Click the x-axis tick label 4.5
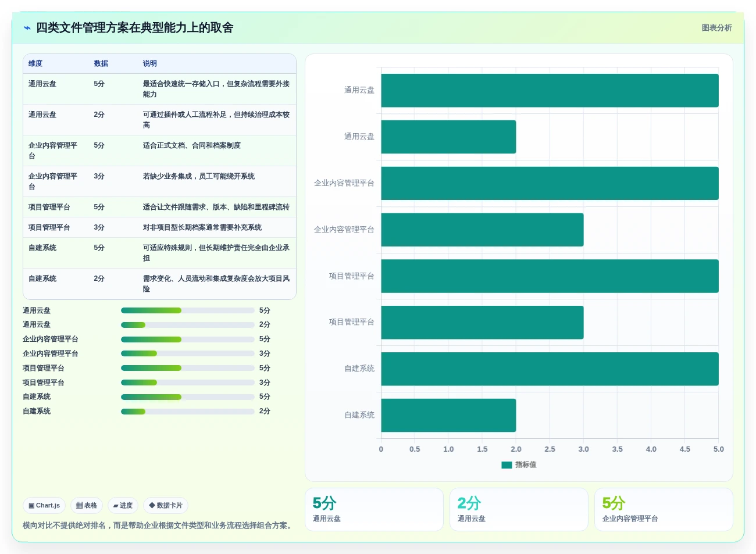This screenshot has width=756, height=554. (685, 449)
